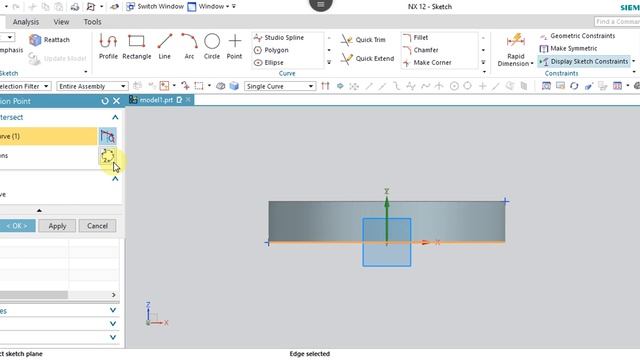The width and height of the screenshot is (640, 360).
Task: Select the Point tool
Action: [234, 47]
